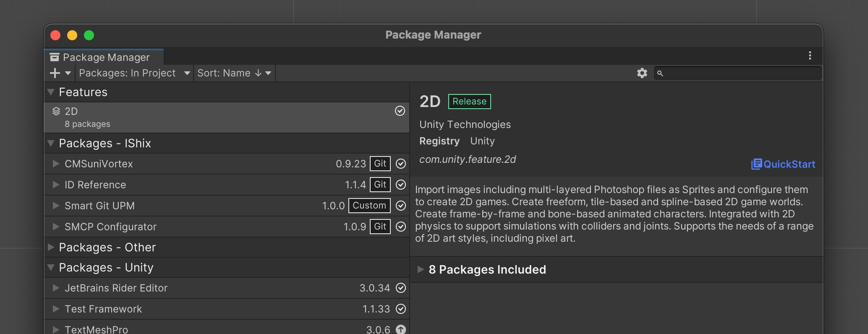The width and height of the screenshot is (868, 334).
Task: Select the Test Framework package
Action: (227, 309)
